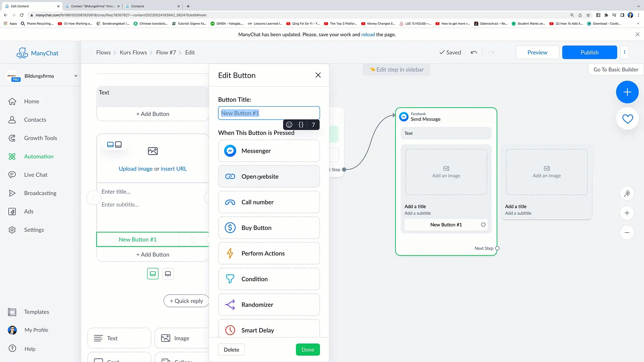Open the emoji picker for button title
The width and height of the screenshot is (644, 362).
click(x=289, y=125)
